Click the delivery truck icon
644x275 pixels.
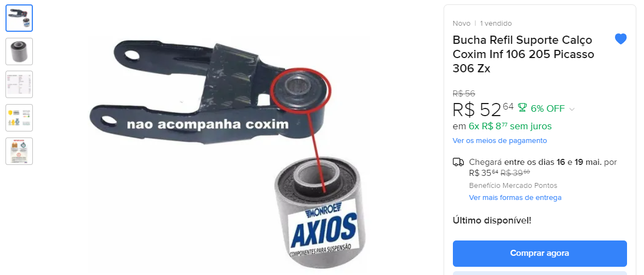coord(458,162)
